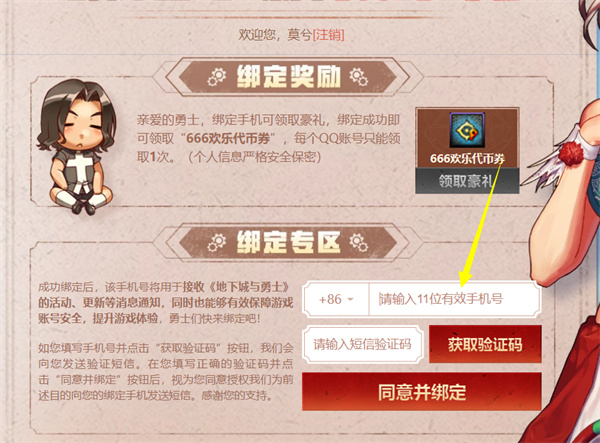Click the 11-digit phone number input field
Image resolution: width=600 pixels, height=443 pixels.
[454, 299]
